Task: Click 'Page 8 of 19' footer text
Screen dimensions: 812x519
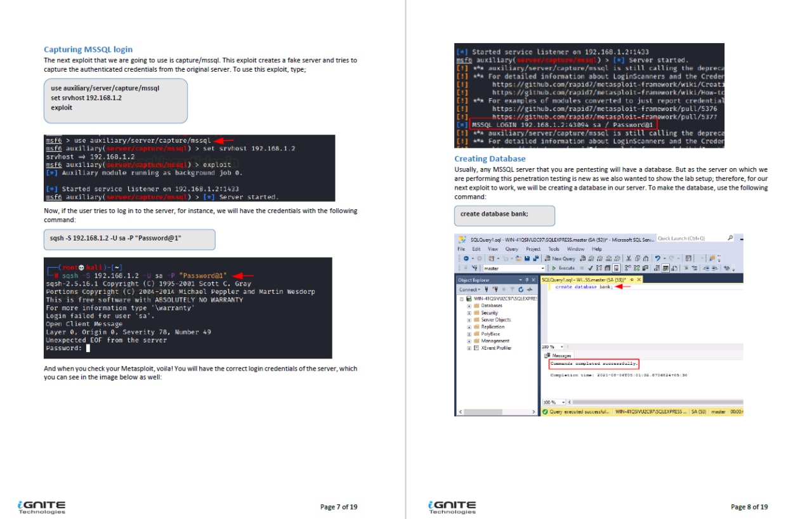Action: (749, 506)
